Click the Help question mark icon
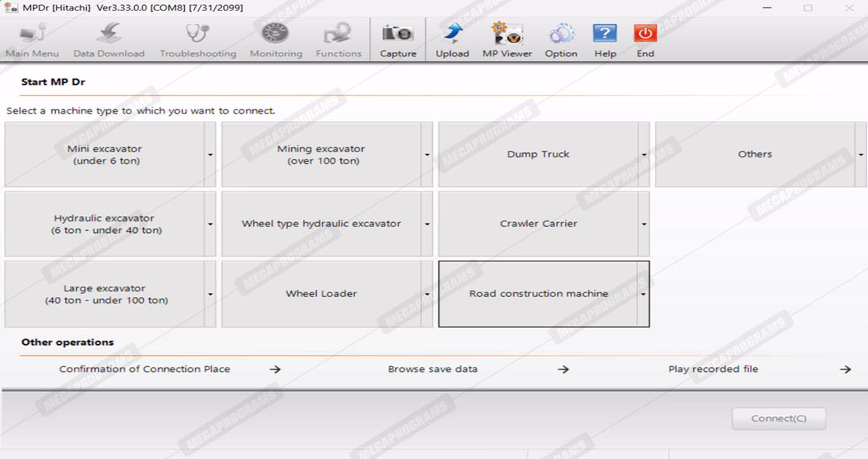 coord(605,34)
